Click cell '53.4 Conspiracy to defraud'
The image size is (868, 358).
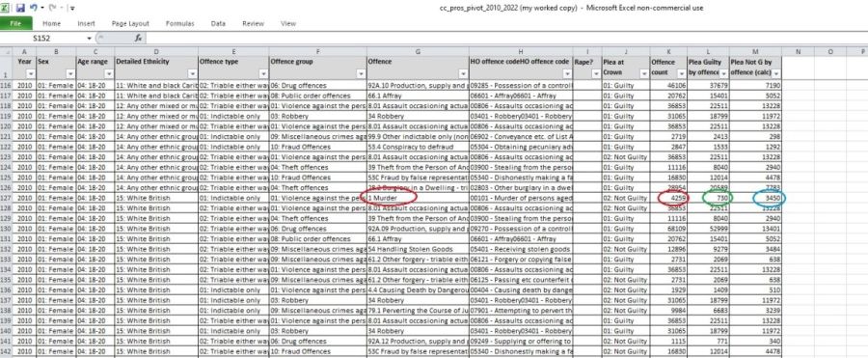coord(418,147)
